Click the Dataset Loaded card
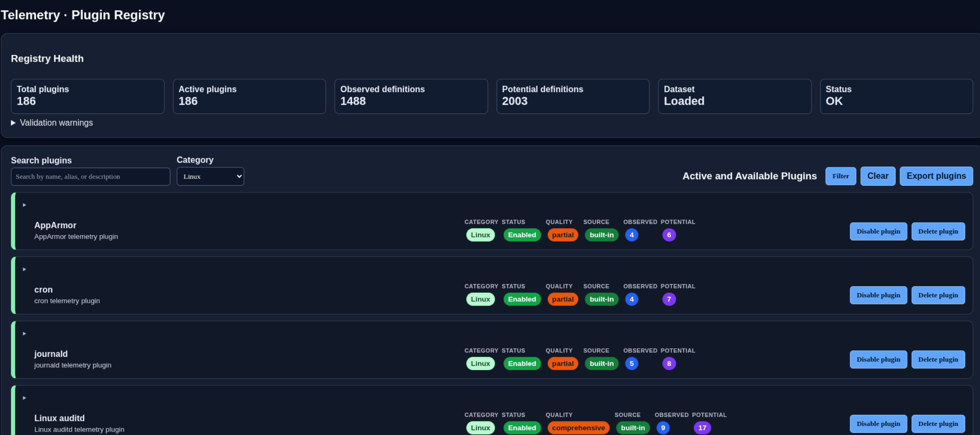Viewport: 980px width, 435px height. coord(734,96)
